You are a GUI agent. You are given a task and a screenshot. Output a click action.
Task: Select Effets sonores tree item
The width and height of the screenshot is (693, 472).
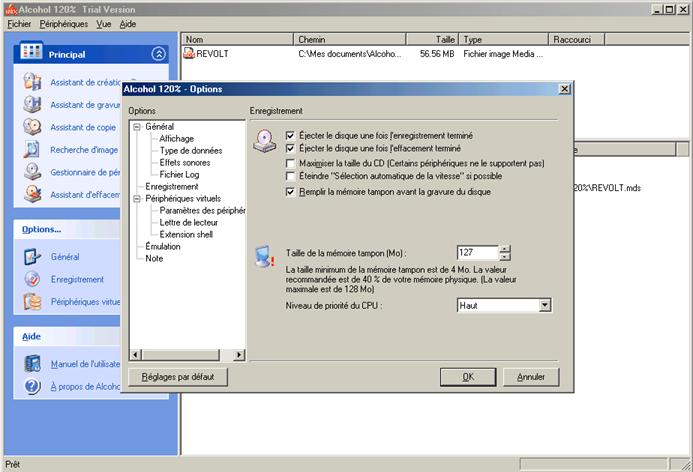(185, 163)
